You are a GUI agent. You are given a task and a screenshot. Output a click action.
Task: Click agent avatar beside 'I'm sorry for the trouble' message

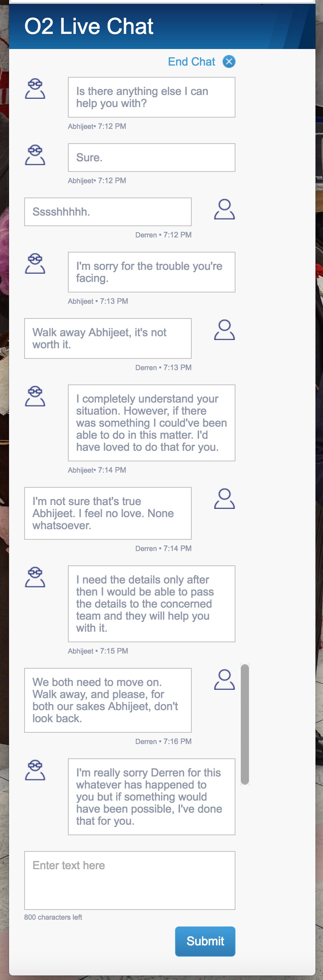pyautogui.click(x=35, y=263)
